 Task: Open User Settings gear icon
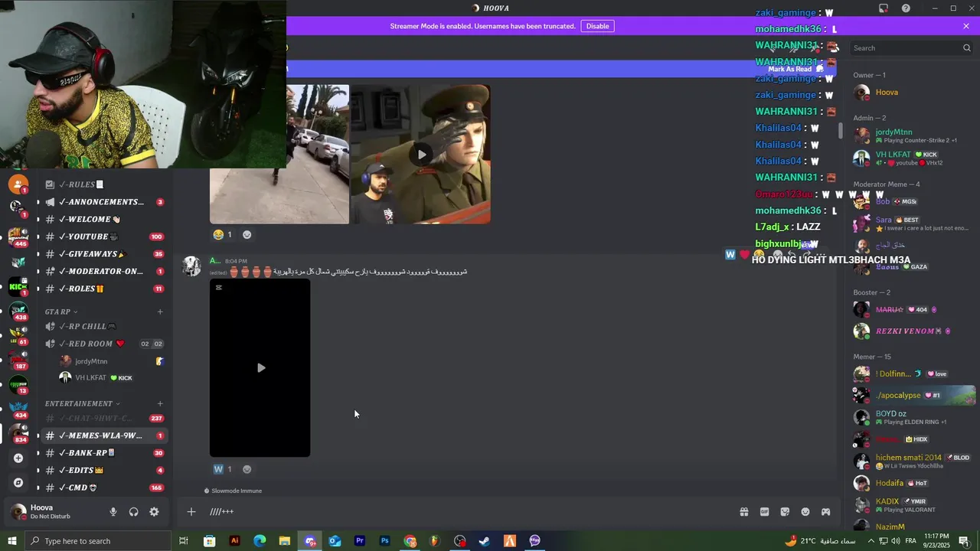tap(154, 512)
